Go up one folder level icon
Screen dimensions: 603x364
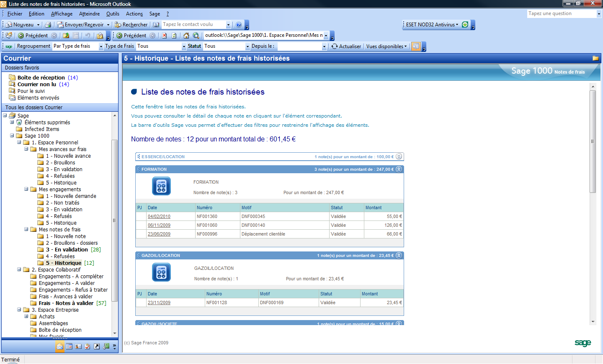[x=66, y=36]
